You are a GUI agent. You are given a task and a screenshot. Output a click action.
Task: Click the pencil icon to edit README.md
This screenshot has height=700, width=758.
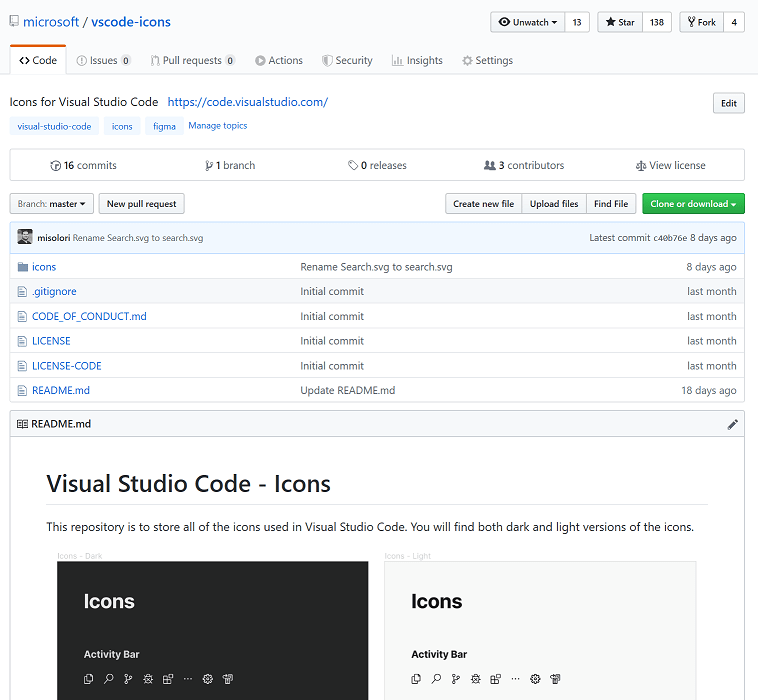coord(732,424)
